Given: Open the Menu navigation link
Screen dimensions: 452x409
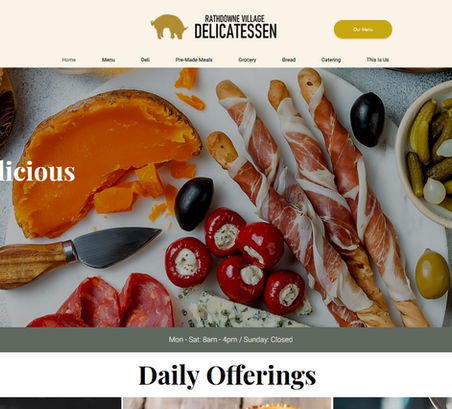Looking at the screenshot, I should pyautogui.click(x=108, y=60).
